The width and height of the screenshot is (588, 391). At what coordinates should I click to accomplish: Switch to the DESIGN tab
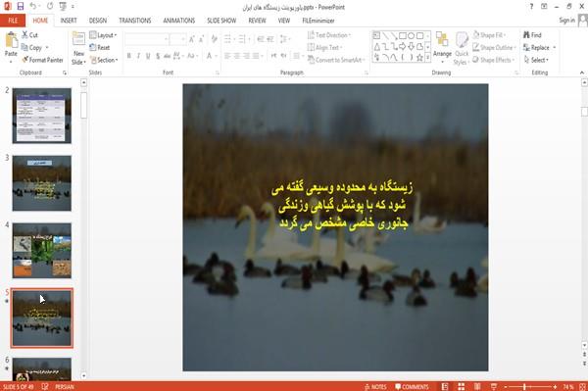(98, 21)
